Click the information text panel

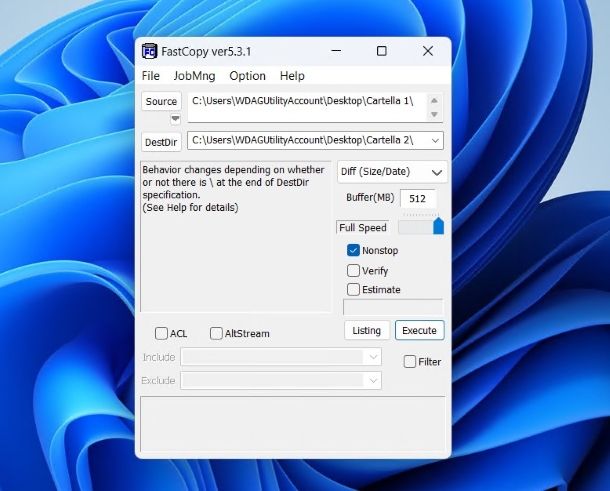pyautogui.click(x=236, y=237)
